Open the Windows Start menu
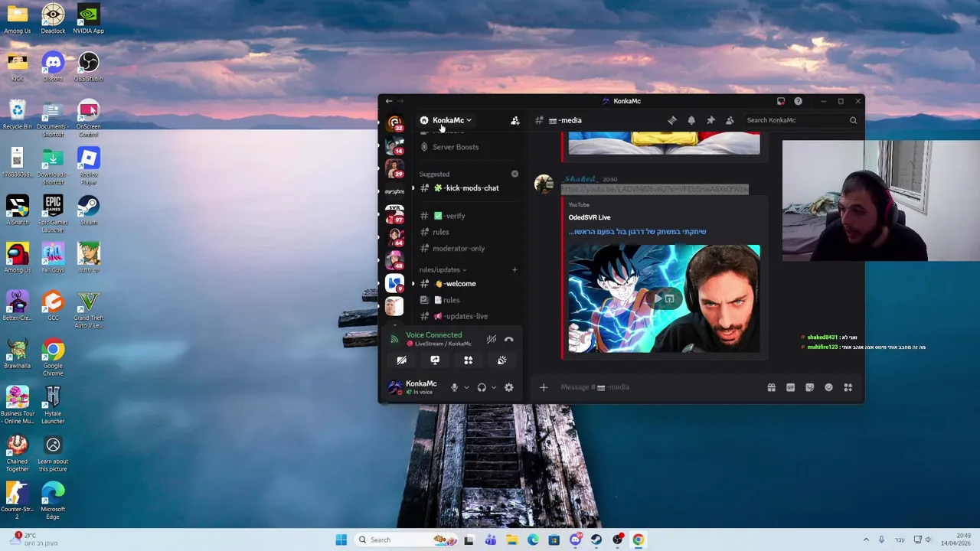 [341, 540]
